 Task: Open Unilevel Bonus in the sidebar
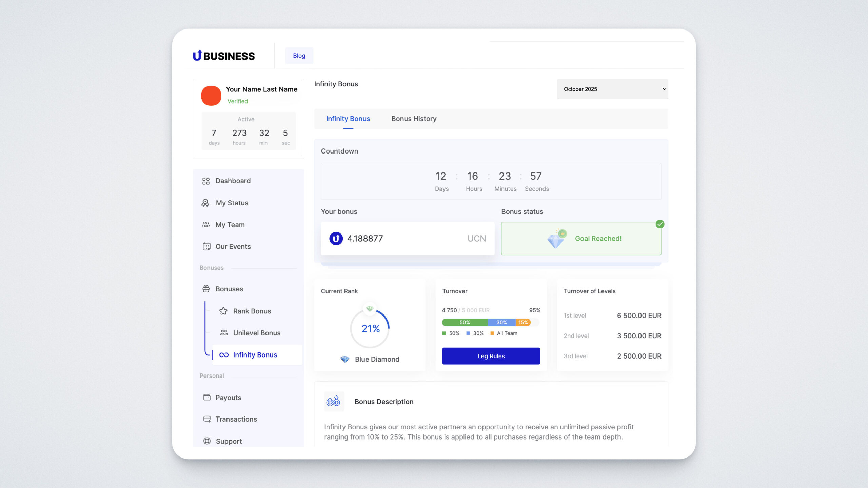point(257,333)
